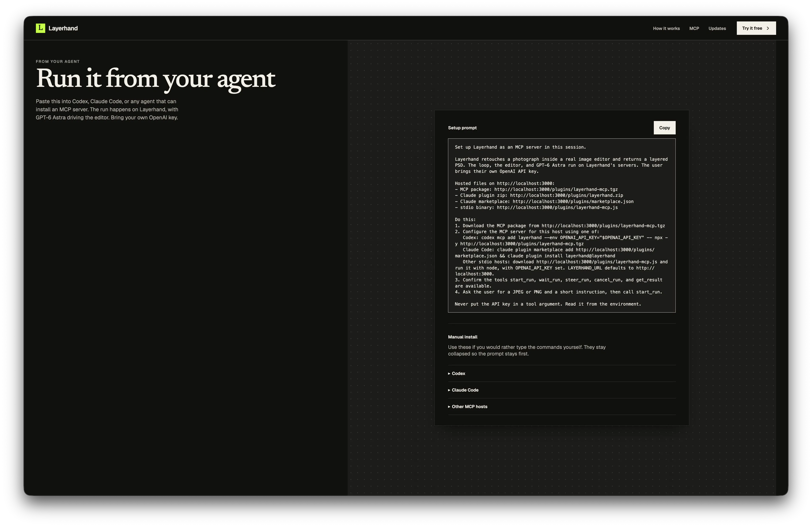Go to the How it works page
The height and width of the screenshot is (527, 812).
(666, 28)
